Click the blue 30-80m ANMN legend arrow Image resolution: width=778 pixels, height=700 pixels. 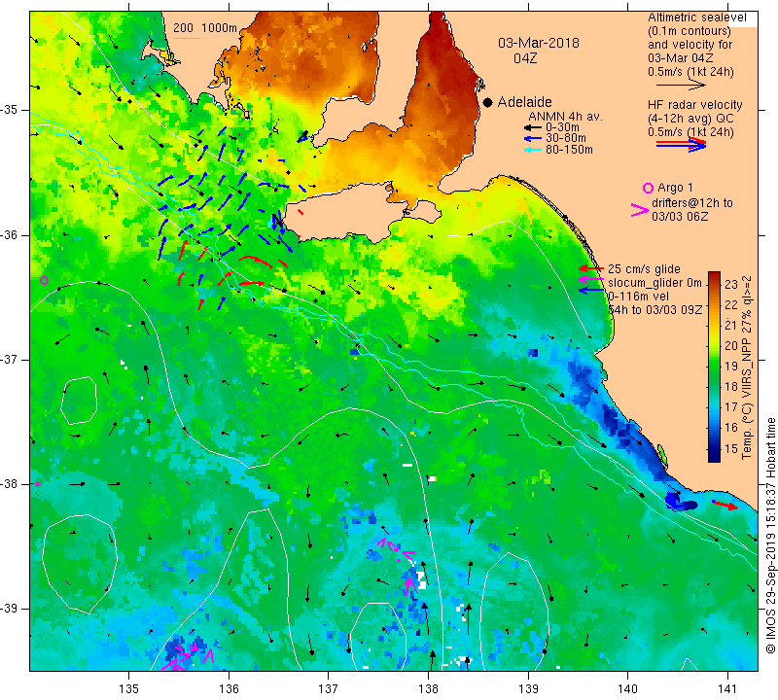(x=533, y=138)
